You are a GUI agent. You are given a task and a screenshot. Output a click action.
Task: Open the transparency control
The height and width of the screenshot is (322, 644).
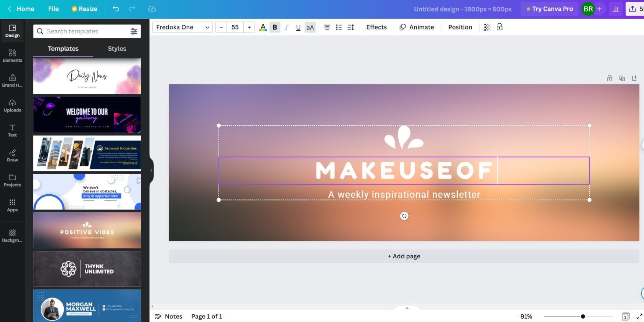click(487, 27)
